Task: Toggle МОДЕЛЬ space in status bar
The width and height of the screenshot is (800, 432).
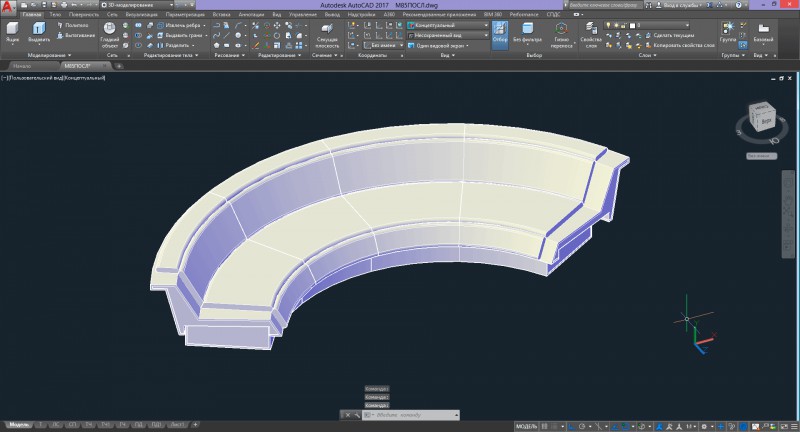Action: click(527, 426)
